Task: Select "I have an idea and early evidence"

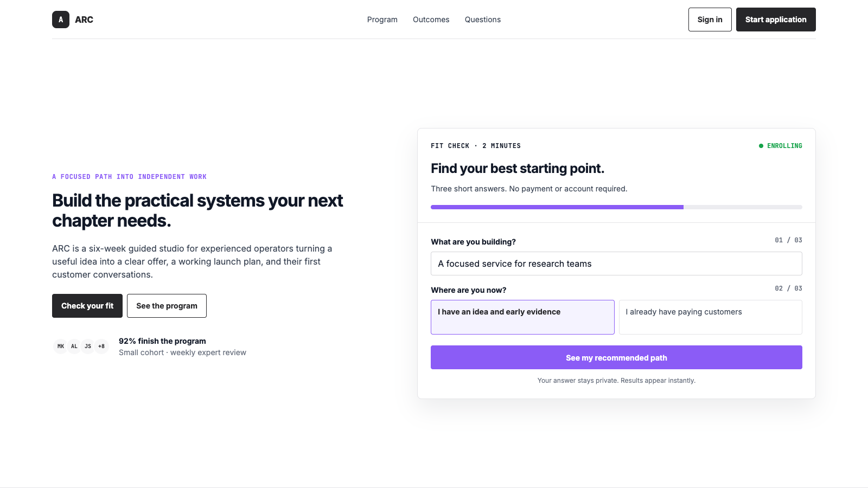Action: [x=522, y=317]
